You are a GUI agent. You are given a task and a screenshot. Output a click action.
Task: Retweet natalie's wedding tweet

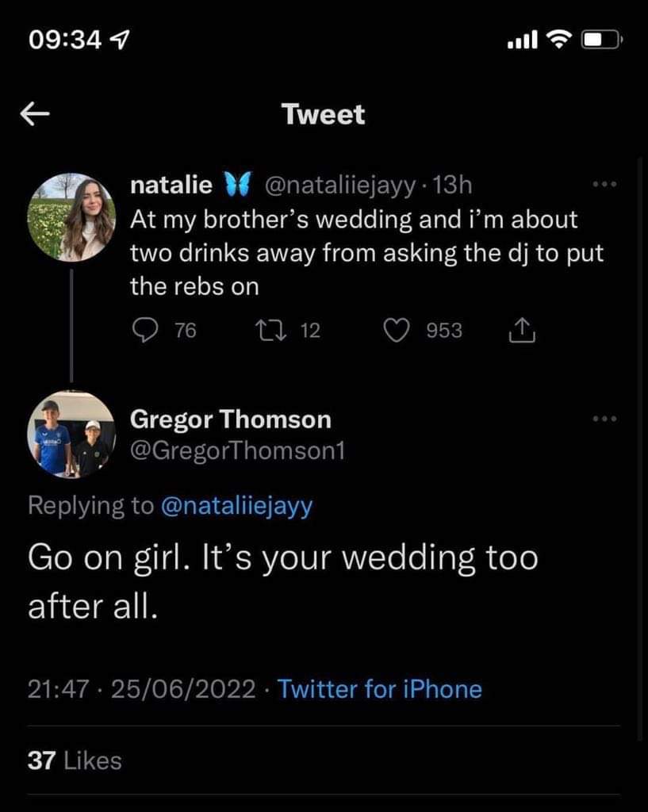(x=266, y=330)
